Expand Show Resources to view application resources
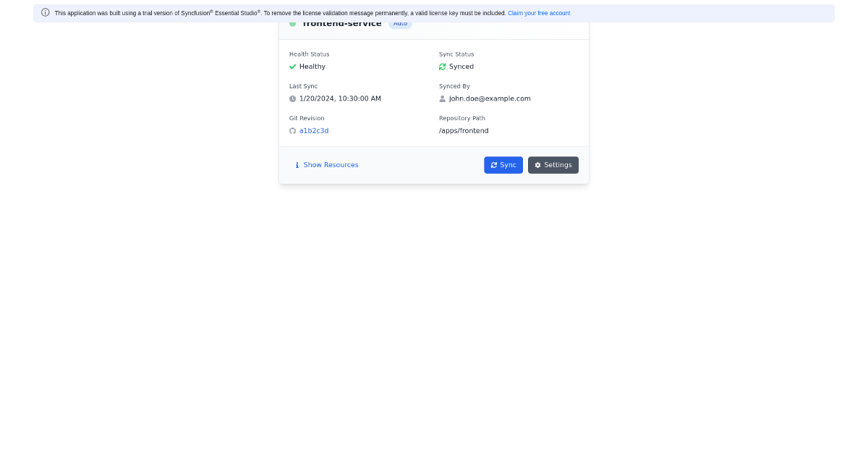The height and width of the screenshot is (456, 868). point(330,164)
